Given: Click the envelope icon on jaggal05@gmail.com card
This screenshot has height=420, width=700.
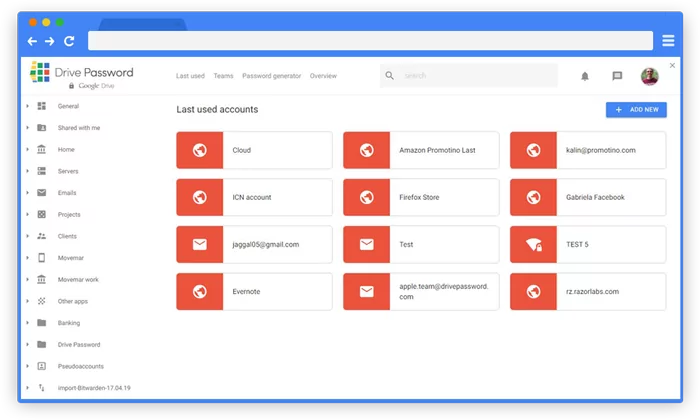Looking at the screenshot, I should click(200, 244).
